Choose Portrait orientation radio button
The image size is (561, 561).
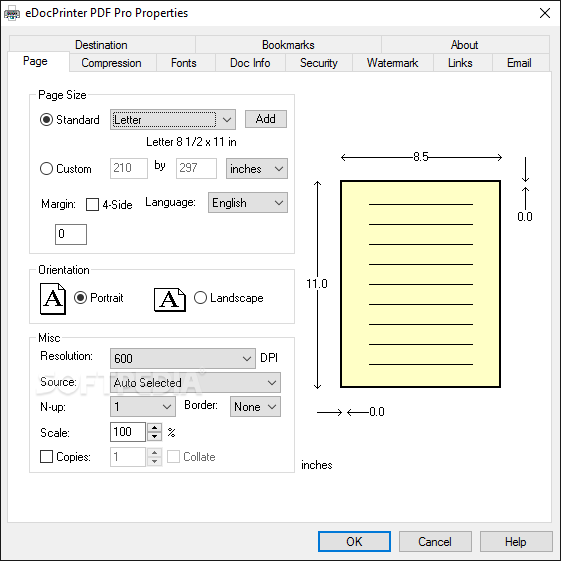pyautogui.click(x=81, y=298)
